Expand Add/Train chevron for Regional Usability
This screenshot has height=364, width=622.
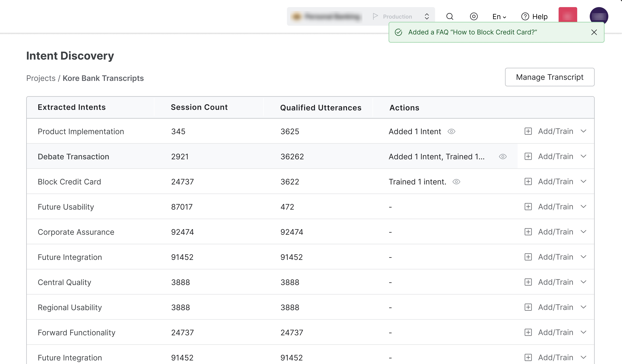click(x=583, y=307)
